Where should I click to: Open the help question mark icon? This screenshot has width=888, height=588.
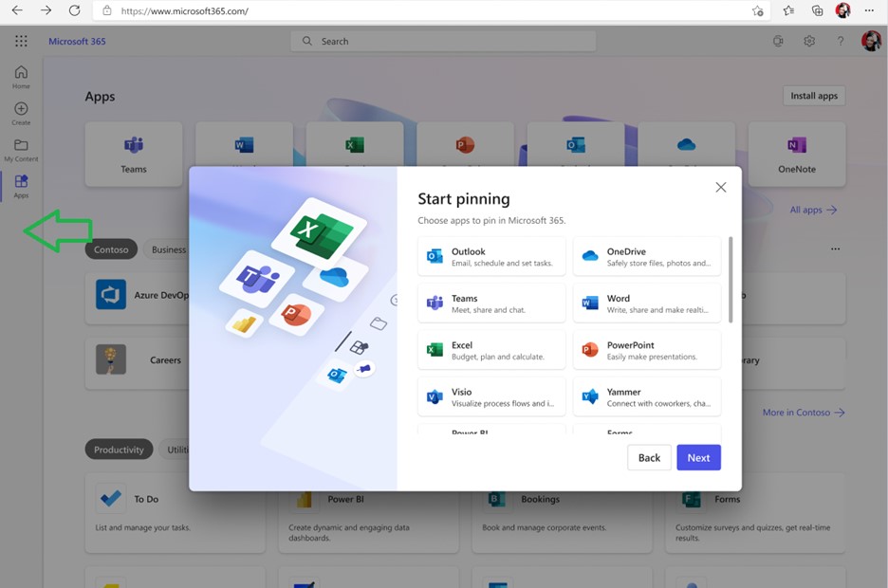[x=841, y=41]
